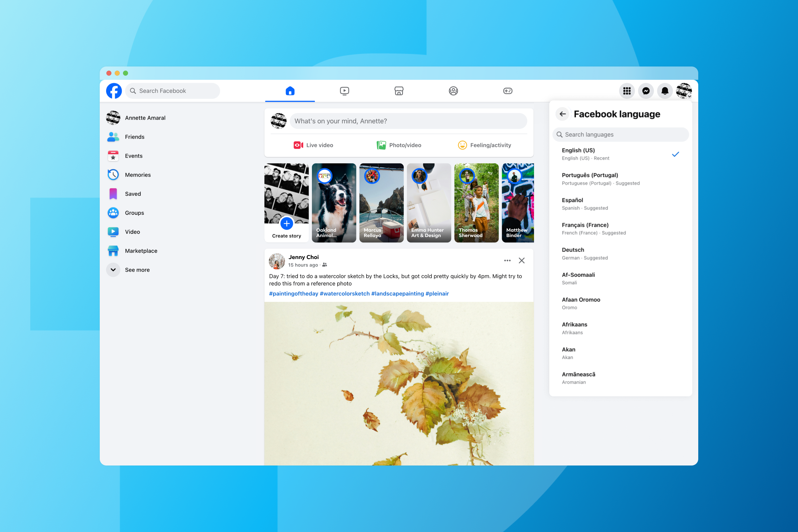Viewport: 798px width, 532px height.
Task: Click the #pleinair hashtag
Action: coord(437,294)
